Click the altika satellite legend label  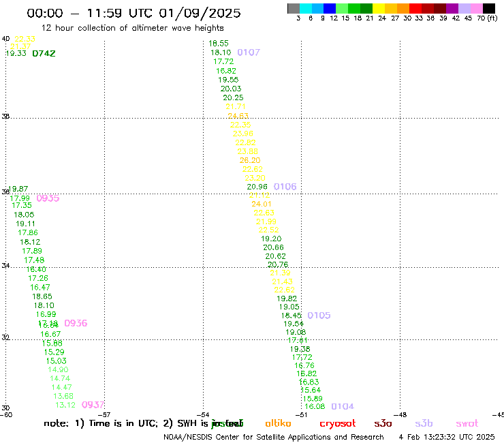pos(278,423)
